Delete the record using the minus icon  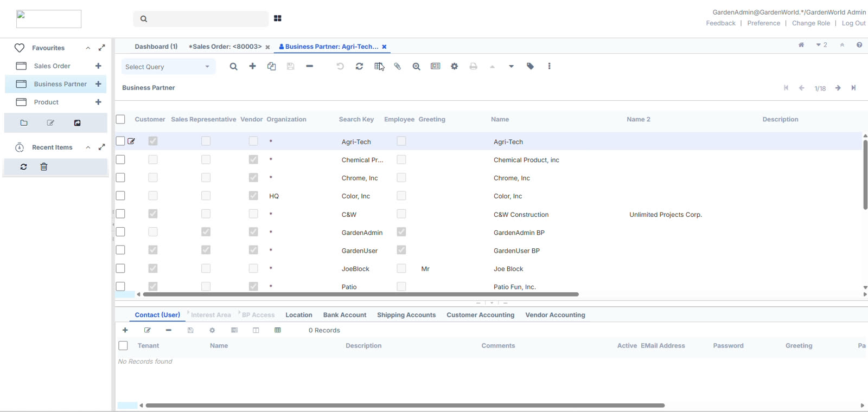coord(309,66)
